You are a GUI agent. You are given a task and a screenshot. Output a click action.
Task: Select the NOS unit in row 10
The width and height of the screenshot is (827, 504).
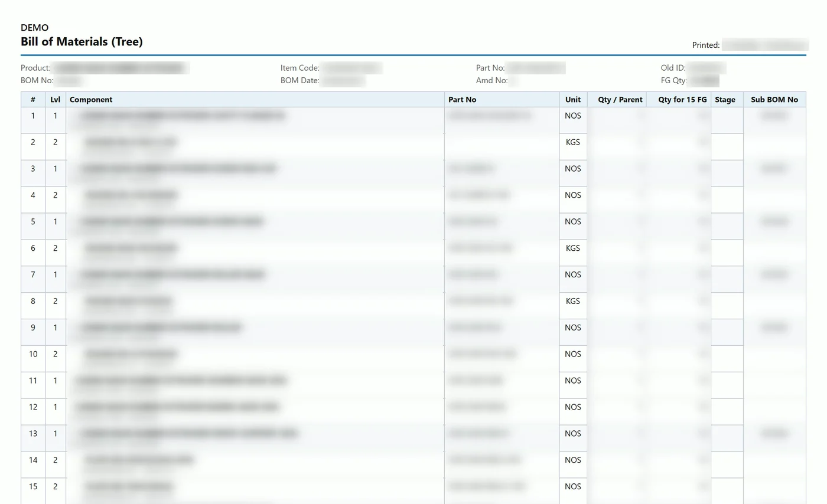click(573, 354)
